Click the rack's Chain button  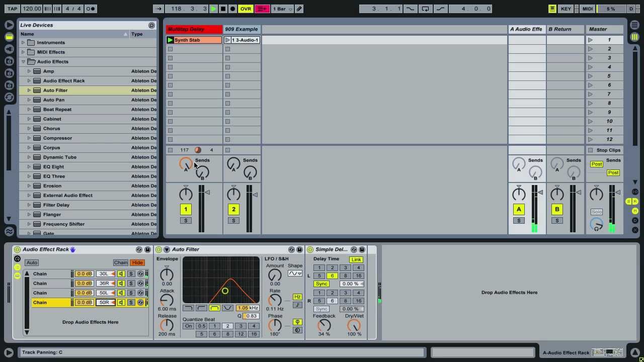[121, 263]
